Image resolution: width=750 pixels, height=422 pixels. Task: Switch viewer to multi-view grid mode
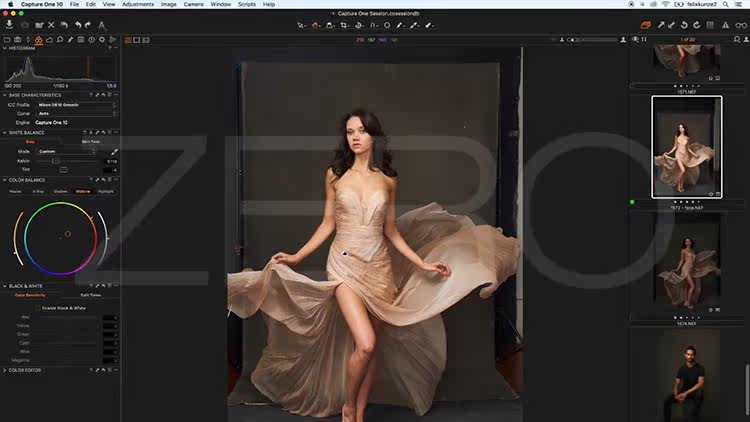point(128,40)
